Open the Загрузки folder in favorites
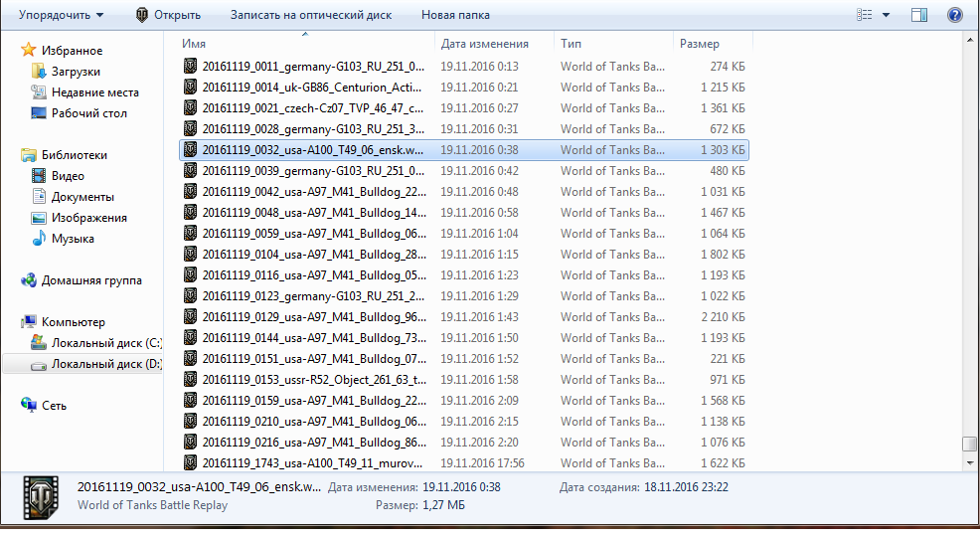980x537 pixels. click(76, 72)
